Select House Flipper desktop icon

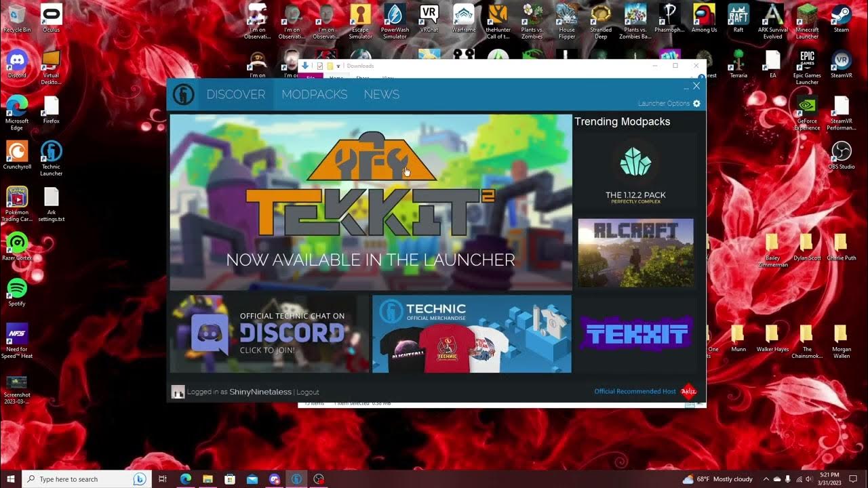point(567,22)
